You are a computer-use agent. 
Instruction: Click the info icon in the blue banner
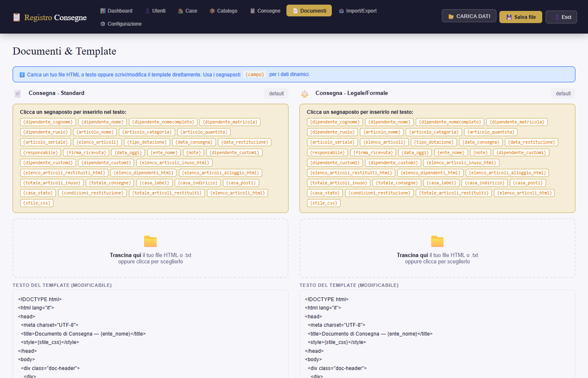[x=22, y=75]
